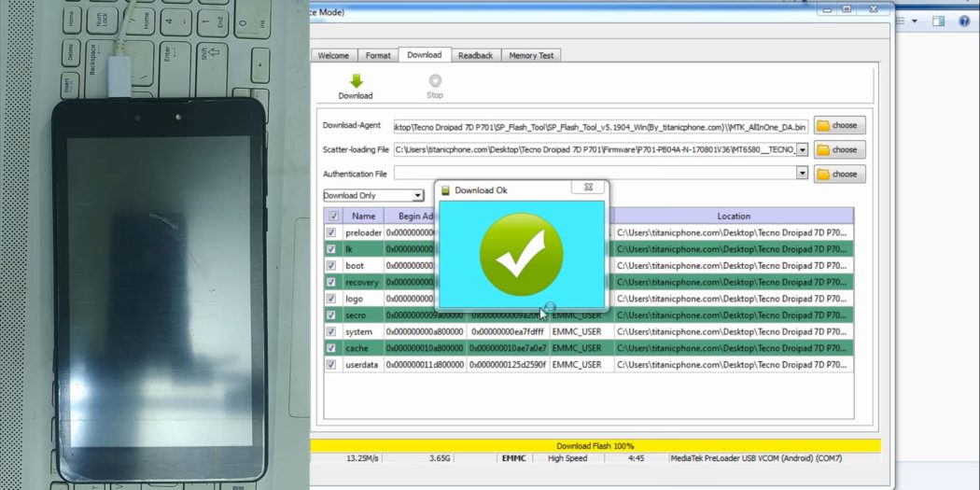Open the Readback tab
The height and width of the screenshot is (490, 980).
click(476, 56)
